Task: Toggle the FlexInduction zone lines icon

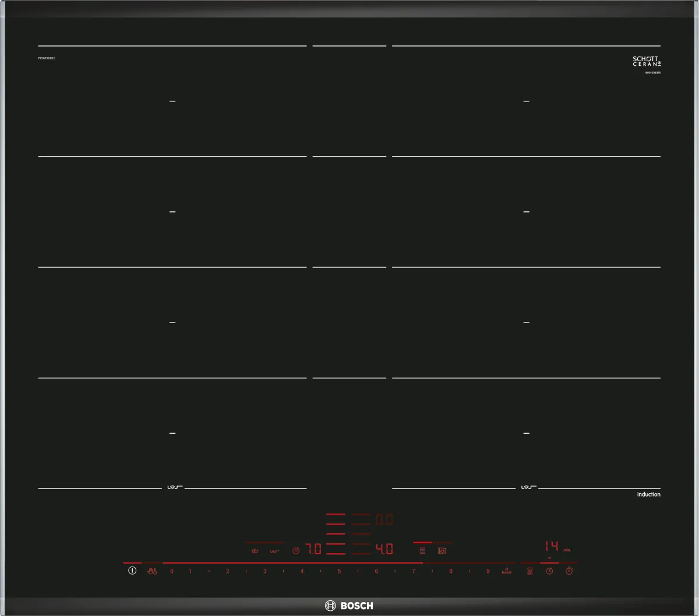Action: pyautogui.click(x=423, y=550)
